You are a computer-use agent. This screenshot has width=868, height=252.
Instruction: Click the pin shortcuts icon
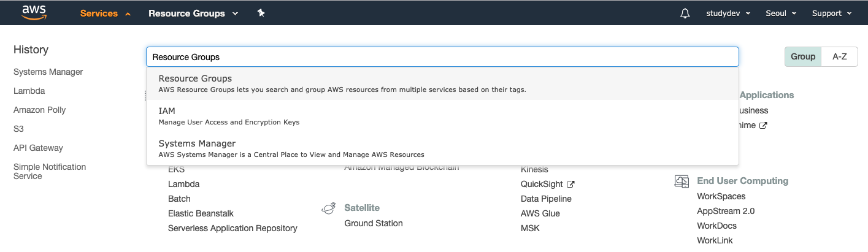pyautogui.click(x=261, y=13)
